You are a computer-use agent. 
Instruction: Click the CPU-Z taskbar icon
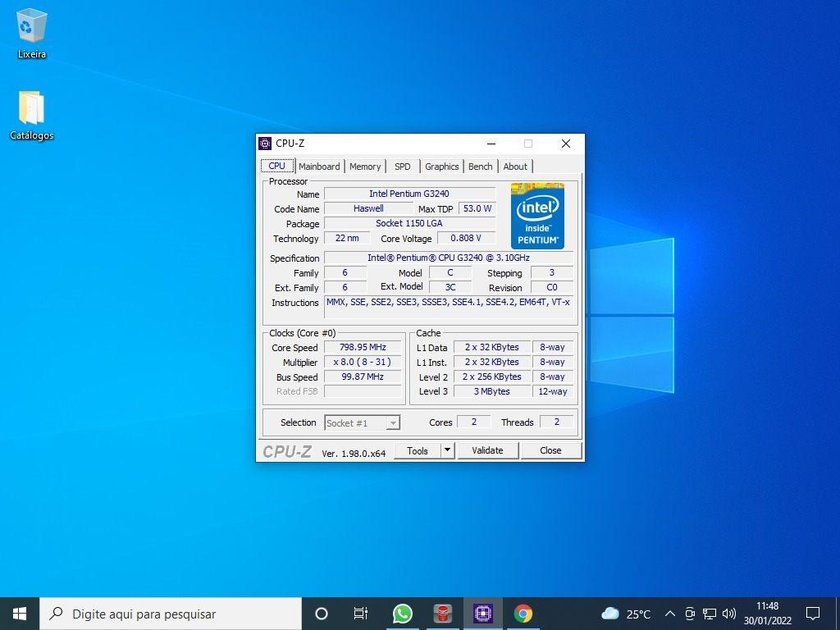point(482,614)
